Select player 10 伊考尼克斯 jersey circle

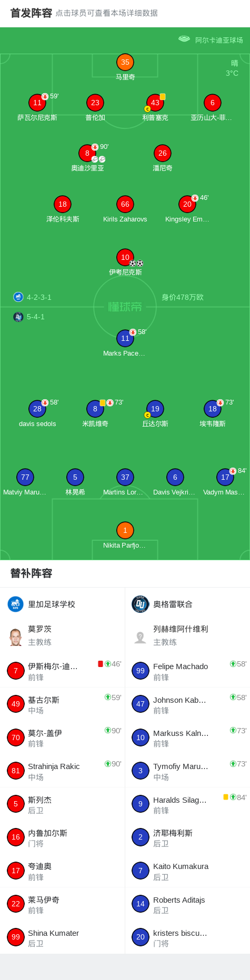[125, 257]
